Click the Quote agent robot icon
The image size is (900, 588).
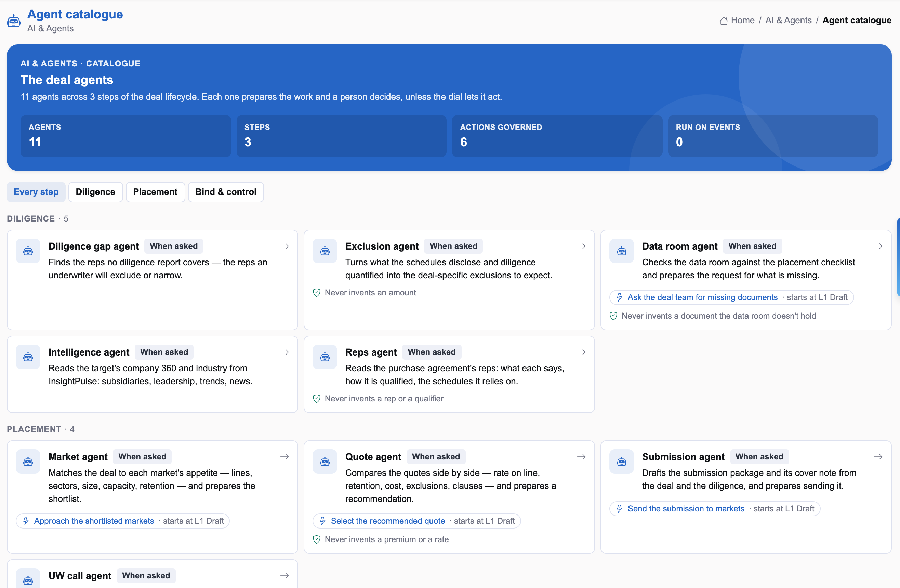tap(325, 461)
